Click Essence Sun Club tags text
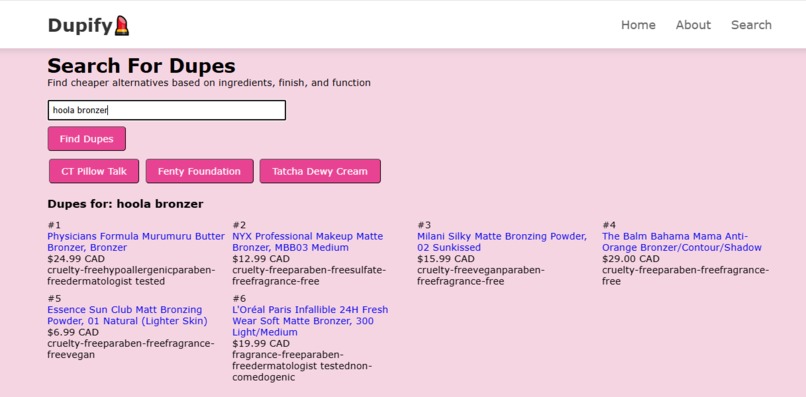This screenshot has width=806, height=397. [x=131, y=349]
